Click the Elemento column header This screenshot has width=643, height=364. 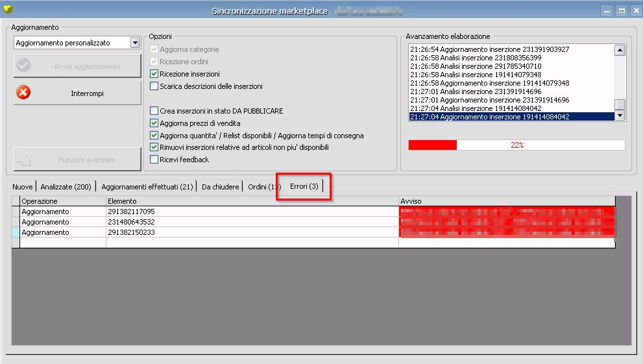coord(252,201)
